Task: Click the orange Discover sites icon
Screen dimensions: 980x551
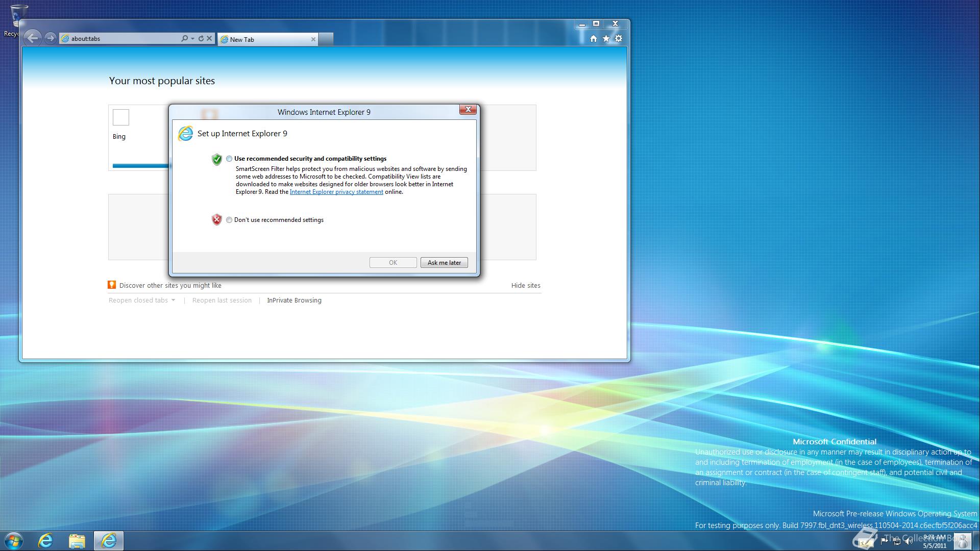Action: pyautogui.click(x=112, y=285)
